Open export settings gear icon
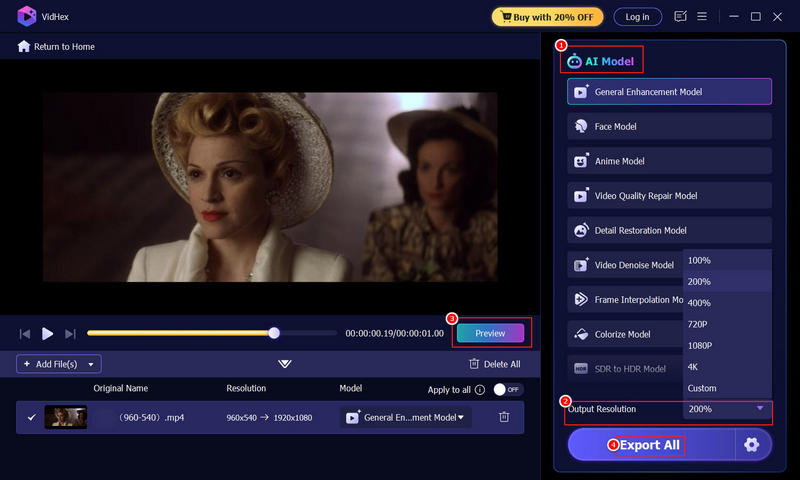 752,445
